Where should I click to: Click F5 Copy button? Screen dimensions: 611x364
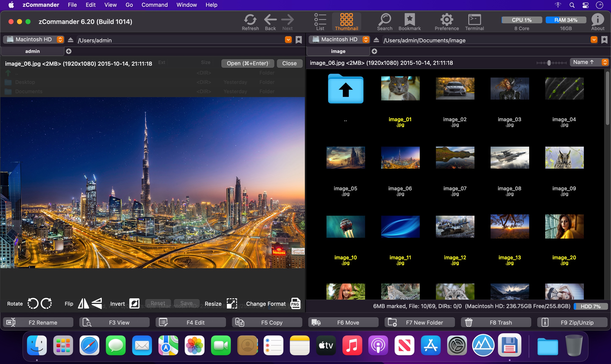click(267, 322)
